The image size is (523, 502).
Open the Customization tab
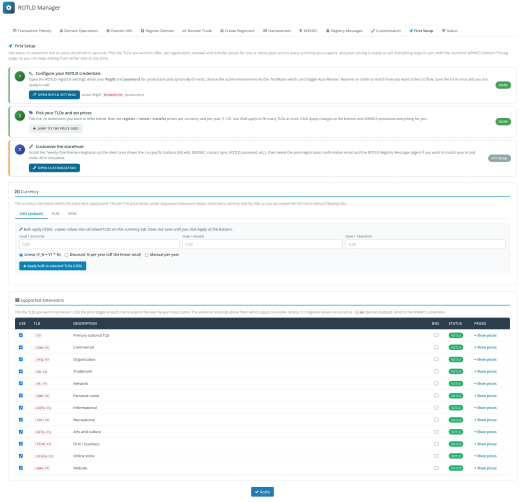tap(386, 31)
